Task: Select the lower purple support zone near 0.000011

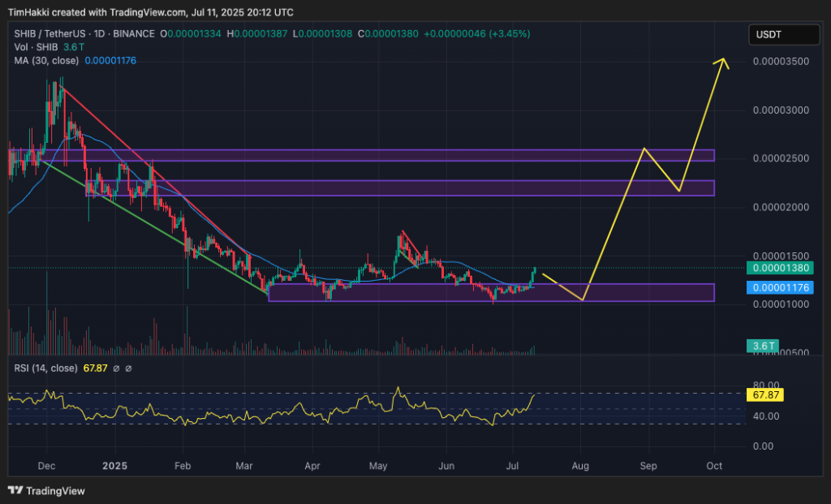Action: (490, 293)
